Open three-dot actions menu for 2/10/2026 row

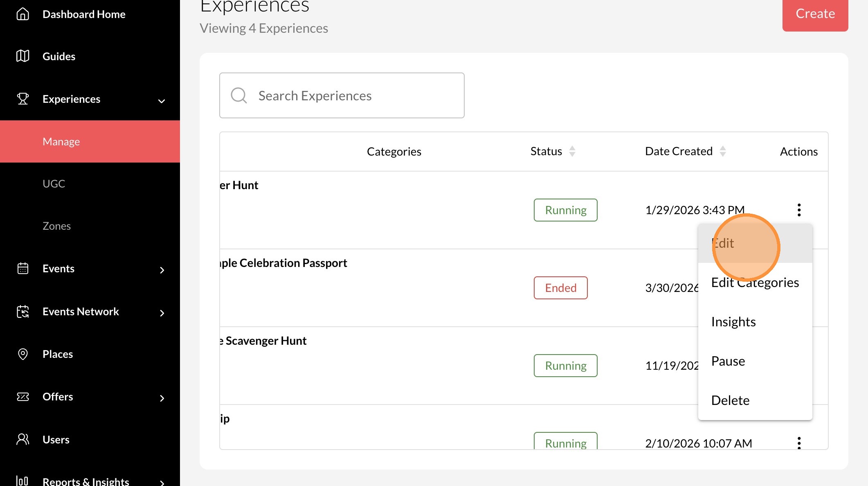799,443
